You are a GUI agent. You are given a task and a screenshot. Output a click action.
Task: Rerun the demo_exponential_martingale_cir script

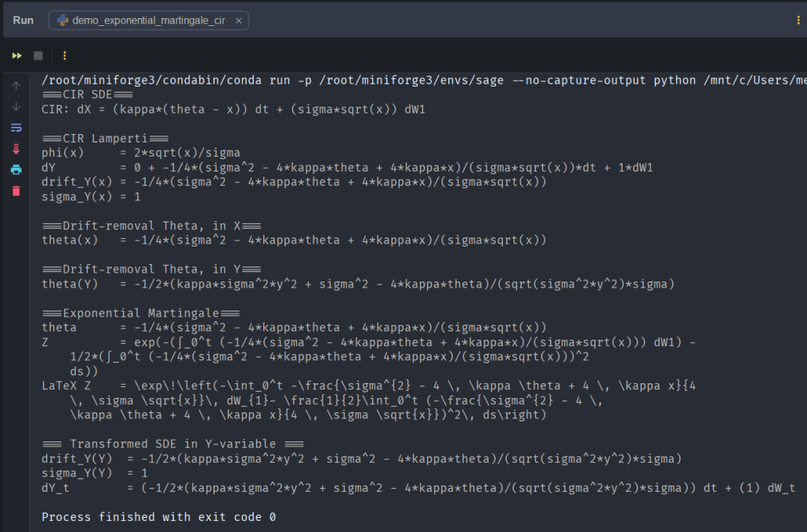tap(17, 55)
